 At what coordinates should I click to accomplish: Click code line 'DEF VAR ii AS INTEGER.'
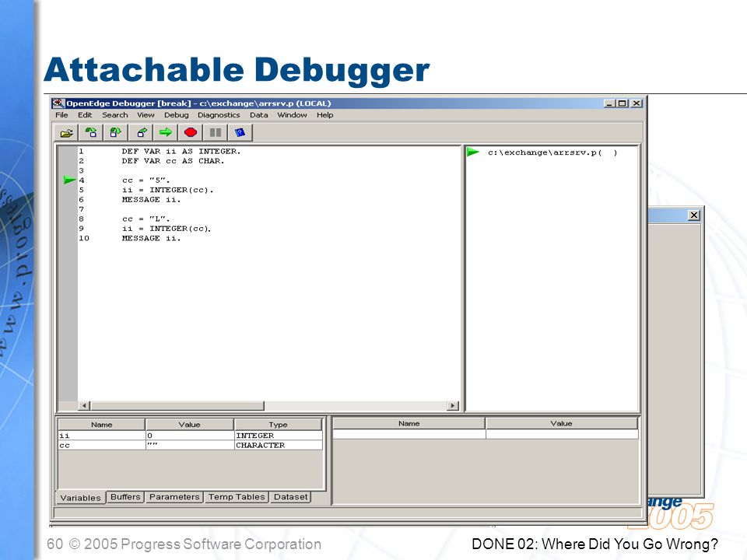pyautogui.click(x=181, y=151)
